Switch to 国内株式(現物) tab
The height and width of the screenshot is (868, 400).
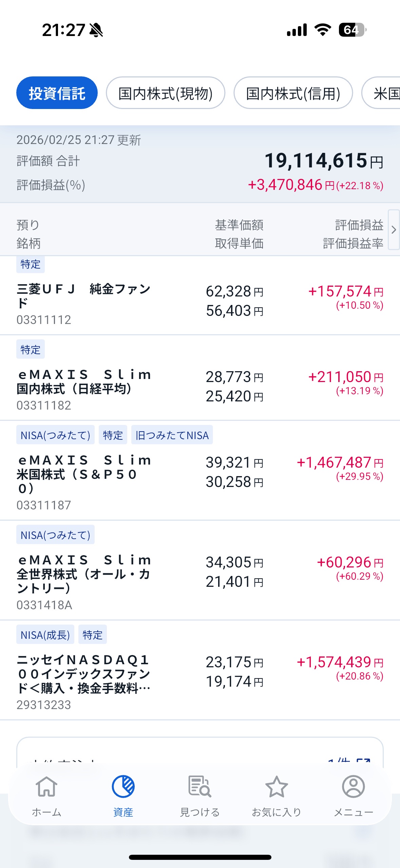pyautogui.click(x=166, y=93)
